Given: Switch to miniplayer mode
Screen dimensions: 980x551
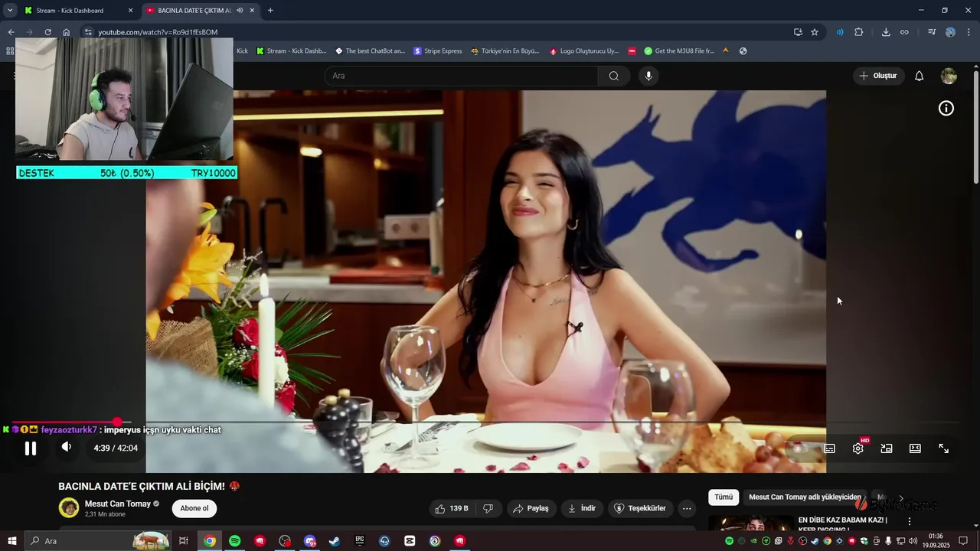Looking at the screenshot, I should click(x=887, y=448).
